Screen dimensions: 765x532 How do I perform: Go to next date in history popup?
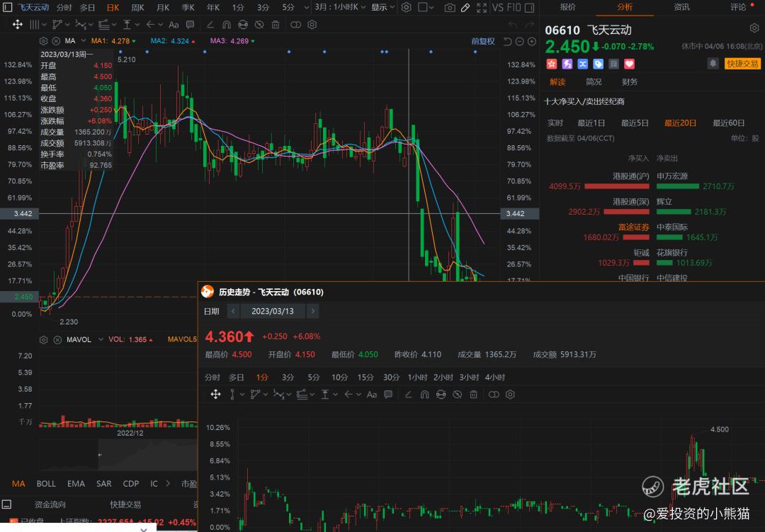coord(313,311)
